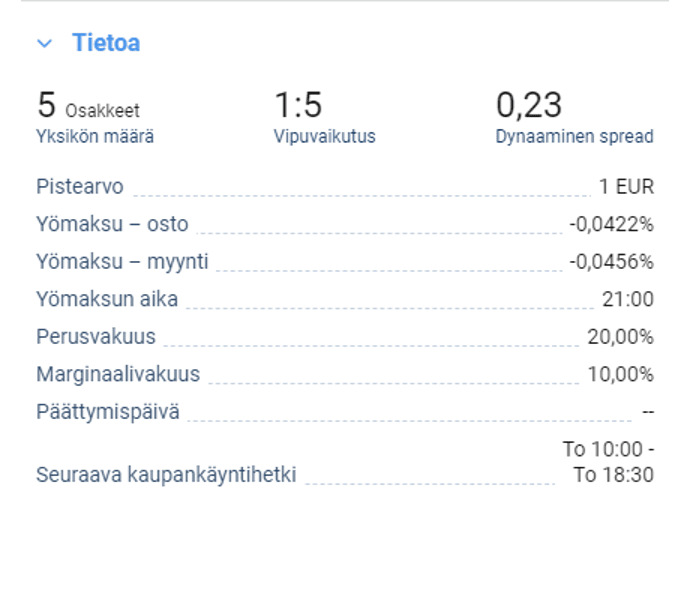Select the 21:00 overnight fee time
Viewport: 690px width, 590px height.
629,299
